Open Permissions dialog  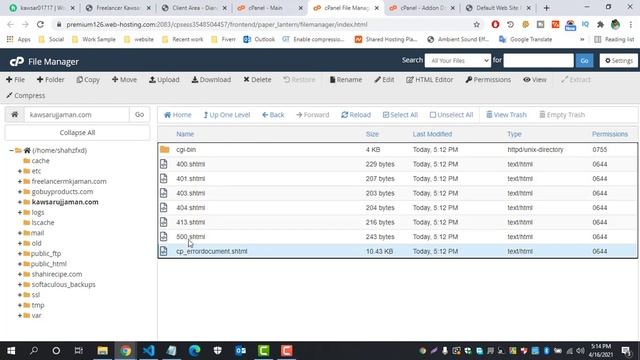pyautogui.click(x=488, y=80)
